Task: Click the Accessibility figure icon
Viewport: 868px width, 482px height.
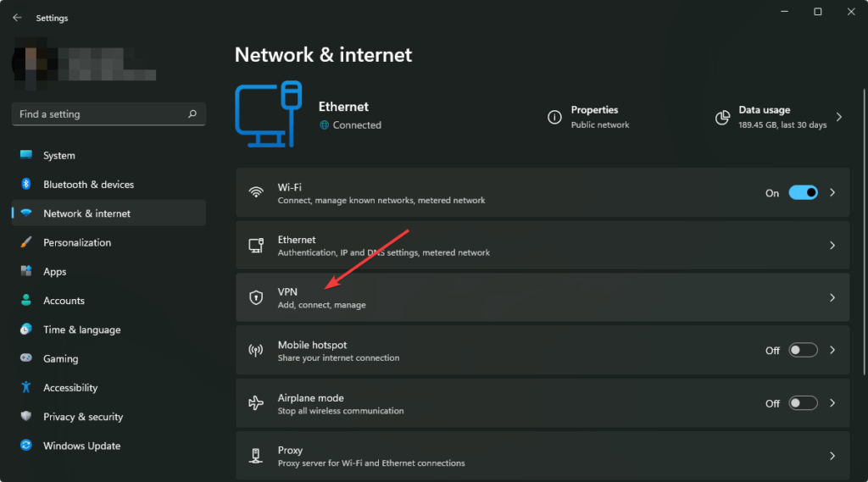Action: (x=26, y=387)
